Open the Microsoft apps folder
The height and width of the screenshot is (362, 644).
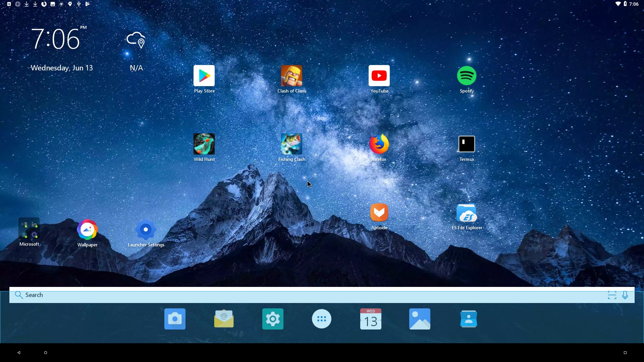point(29,229)
